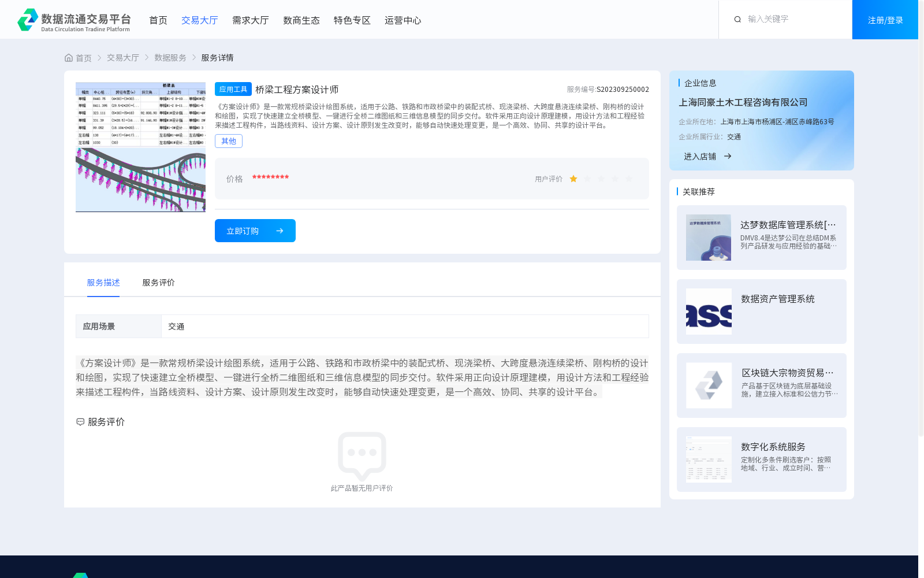Image resolution: width=924 pixels, height=578 pixels.
Task: Open 运营中心 in top navigation
Action: point(403,20)
